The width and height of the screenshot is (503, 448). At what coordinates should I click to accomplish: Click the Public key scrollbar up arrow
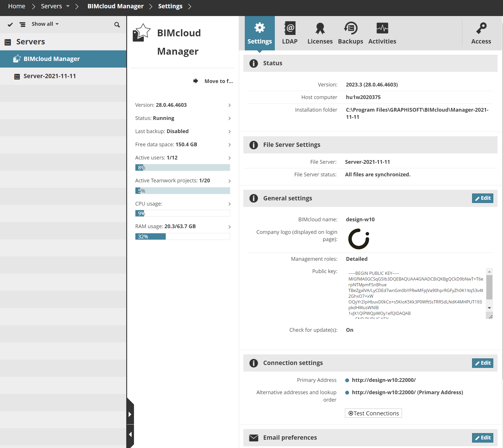click(x=490, y=271)
